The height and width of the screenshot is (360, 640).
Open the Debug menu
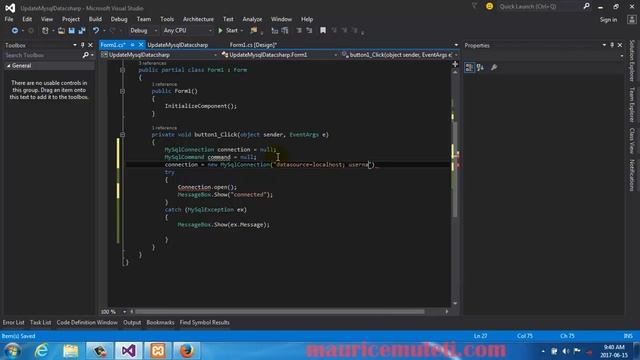[119, 19]
